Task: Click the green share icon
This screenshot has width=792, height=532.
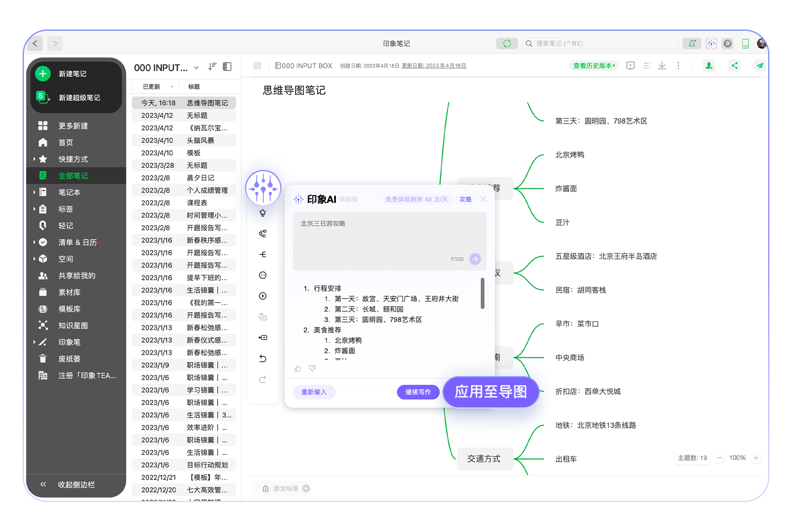Action: [735, 66]
